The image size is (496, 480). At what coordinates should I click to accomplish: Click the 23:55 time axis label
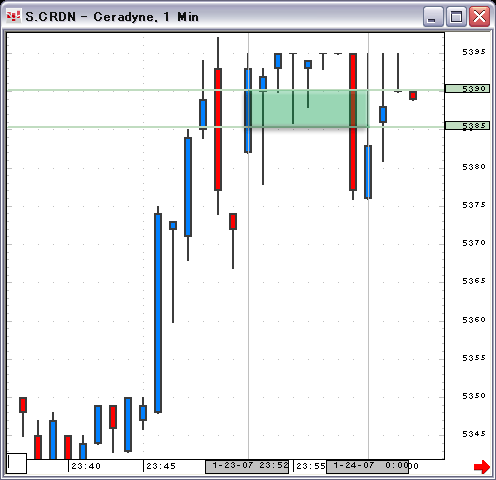coord(311,466)
